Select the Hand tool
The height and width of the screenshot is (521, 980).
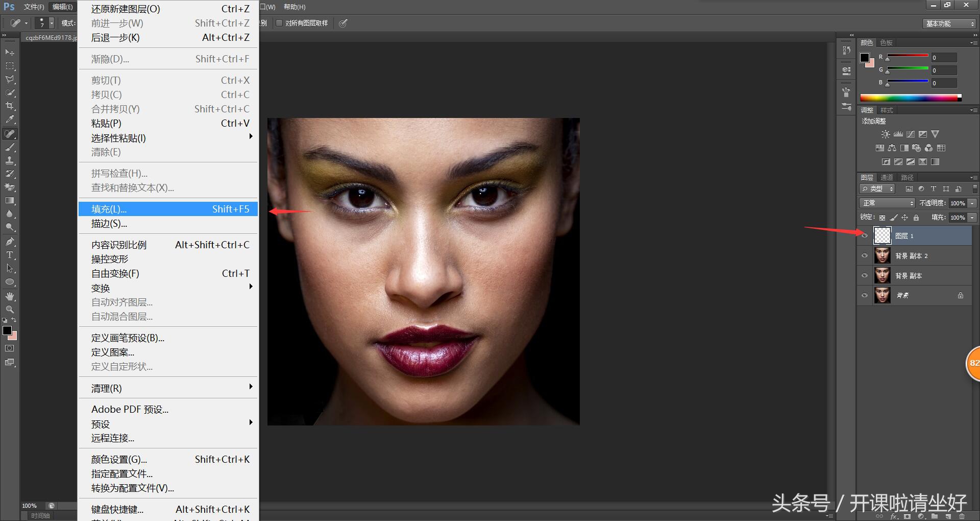[10, 296]
